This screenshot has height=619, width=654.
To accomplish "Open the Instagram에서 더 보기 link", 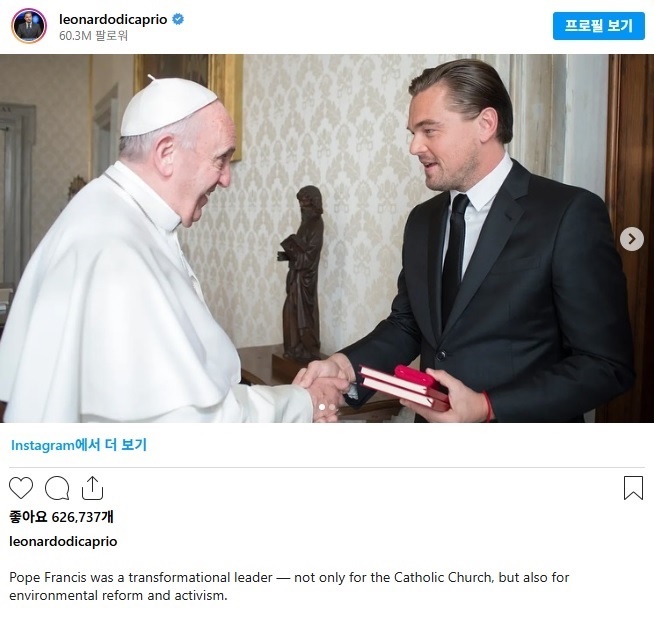I will point(79,445).
